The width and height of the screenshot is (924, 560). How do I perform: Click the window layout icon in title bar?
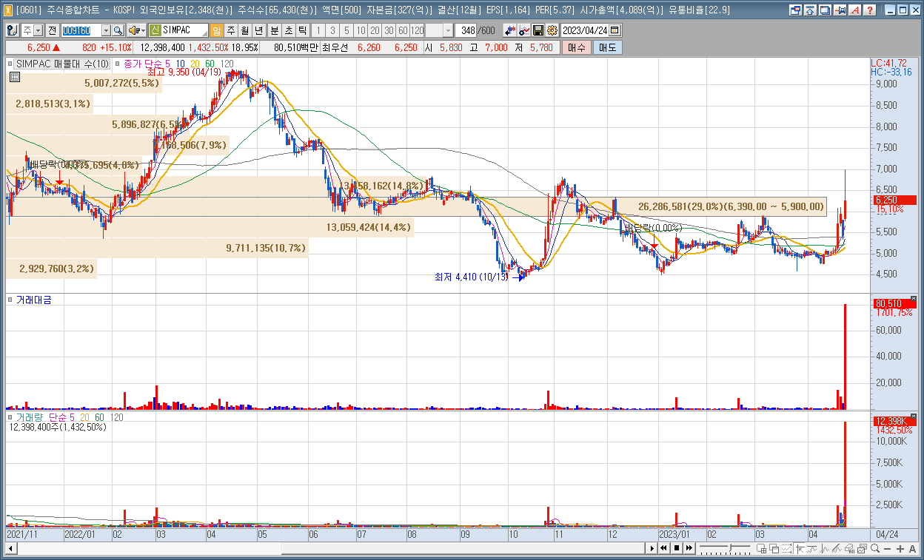(x=796, y=10)
